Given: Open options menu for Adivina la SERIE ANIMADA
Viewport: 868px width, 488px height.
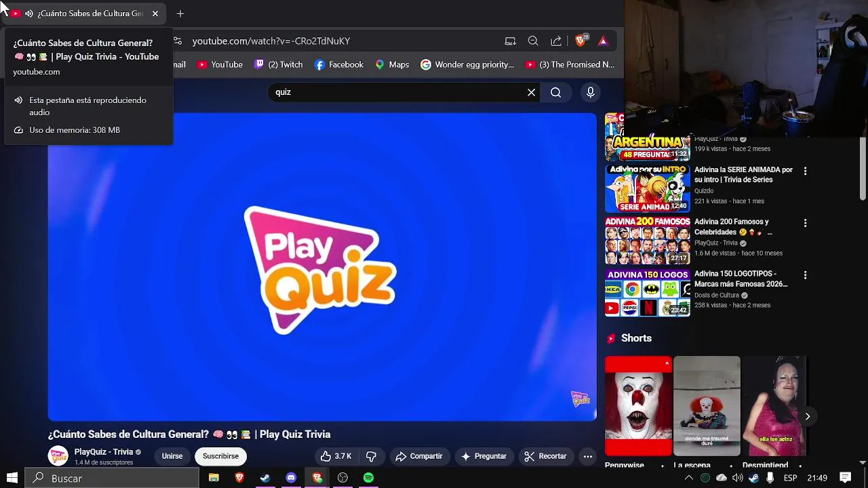Looking at the screenshot, I should tap(805, 171).
